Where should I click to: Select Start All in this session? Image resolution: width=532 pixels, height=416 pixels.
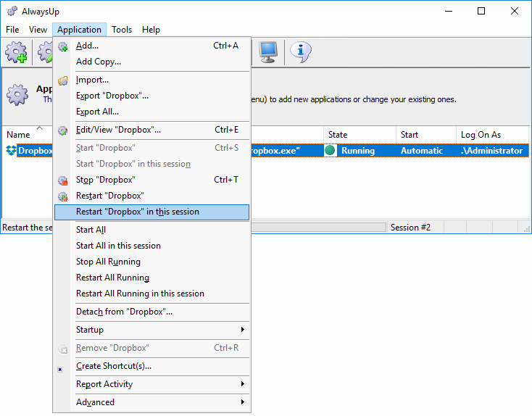tap(152, 246)
